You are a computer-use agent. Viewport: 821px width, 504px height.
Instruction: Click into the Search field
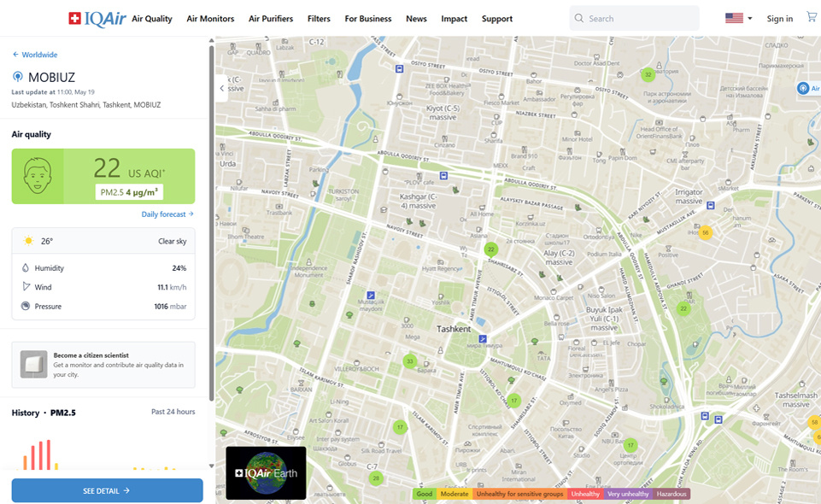pos(635,18)
